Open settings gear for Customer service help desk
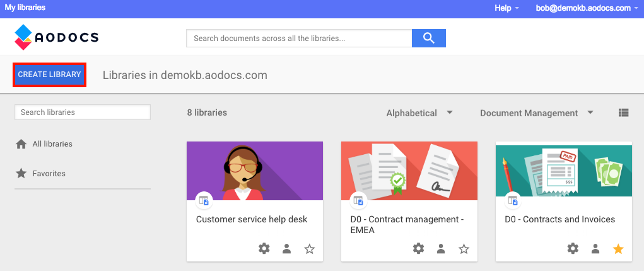 tap(264, 248)
